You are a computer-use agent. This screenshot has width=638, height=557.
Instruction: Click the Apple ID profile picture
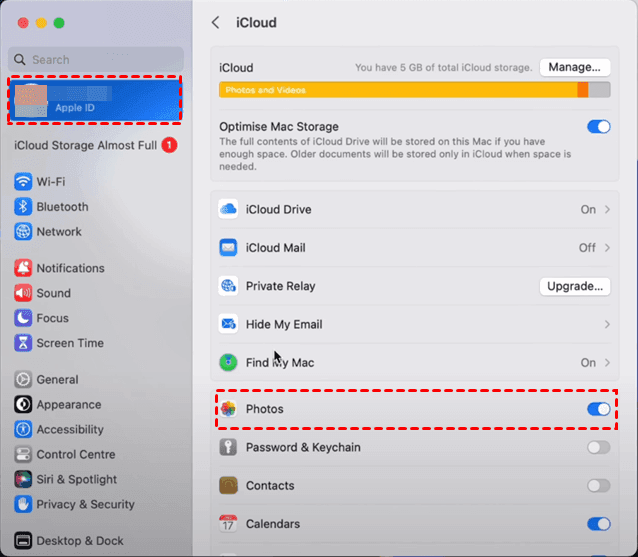31,100
